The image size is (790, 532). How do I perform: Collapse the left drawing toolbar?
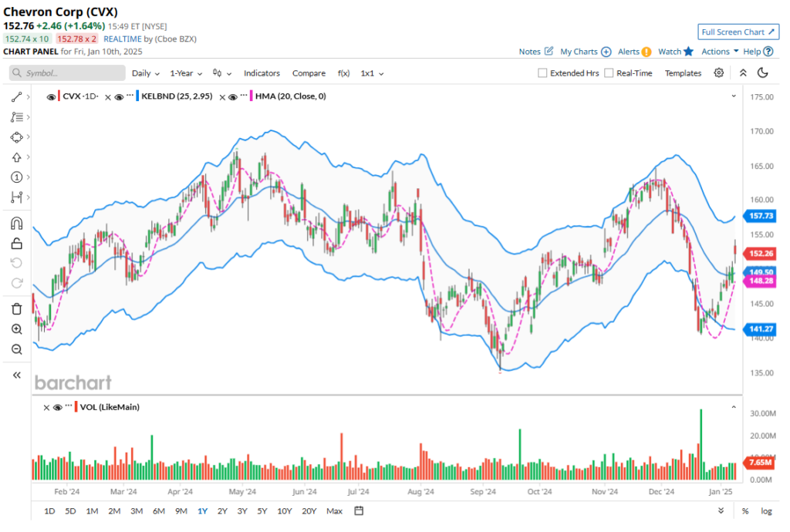[16, 375]
